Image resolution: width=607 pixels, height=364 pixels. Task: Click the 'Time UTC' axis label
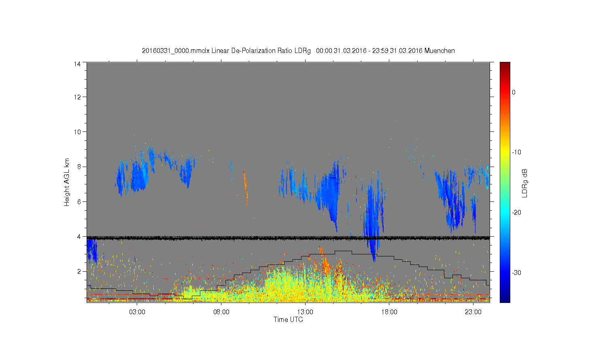click(x=288, y=320)
